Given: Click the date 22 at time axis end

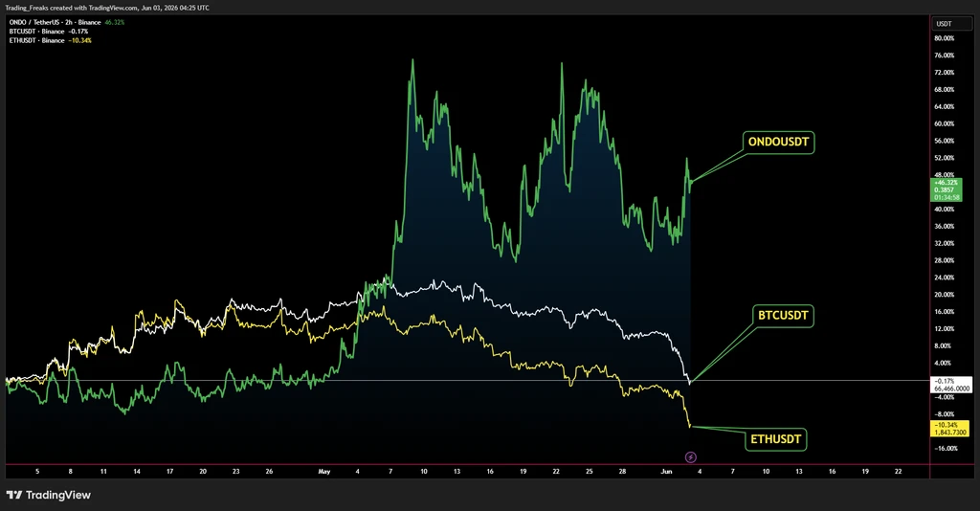Looking at the screenshot, I should pos(898,472).
